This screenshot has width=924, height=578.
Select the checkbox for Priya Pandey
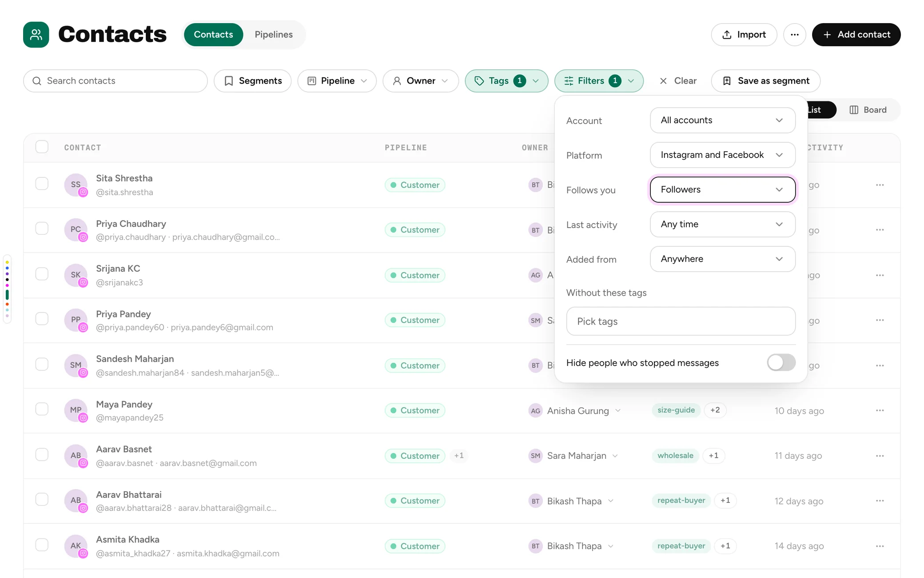pyautogui.click(x=42, y=319)
